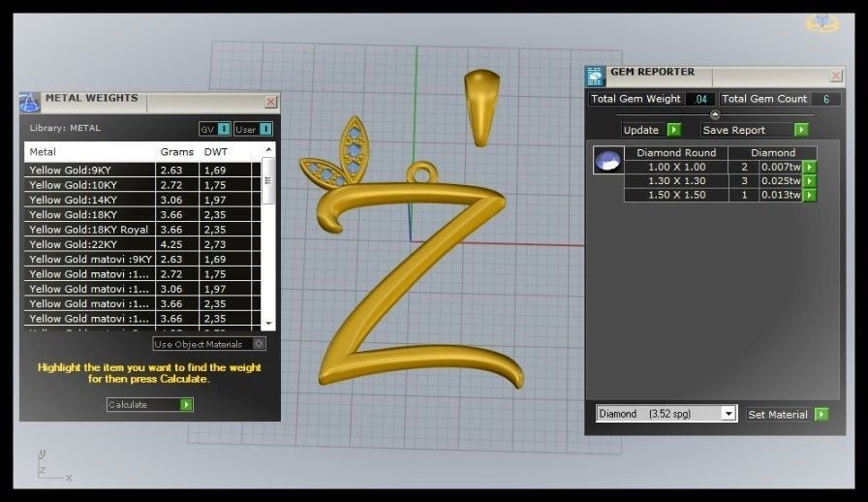Screen dimensions: 868x502
Task: Click Set Material button
Action: [x=777, y=415]
